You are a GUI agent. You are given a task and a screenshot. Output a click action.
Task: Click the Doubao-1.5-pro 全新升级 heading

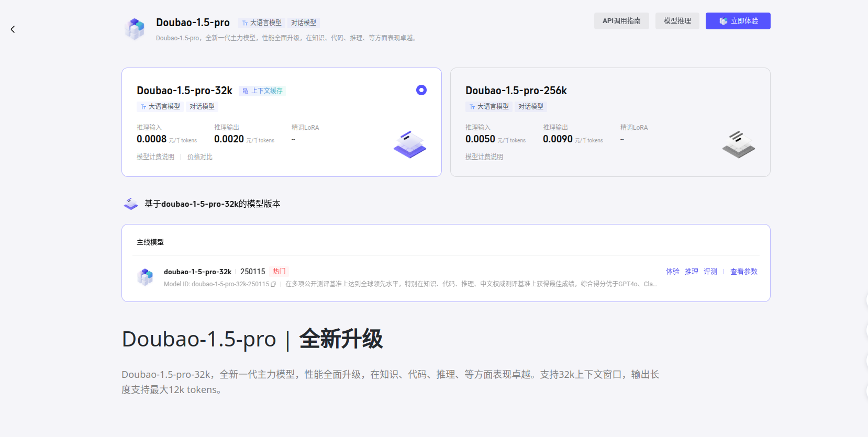pos(252,339)
